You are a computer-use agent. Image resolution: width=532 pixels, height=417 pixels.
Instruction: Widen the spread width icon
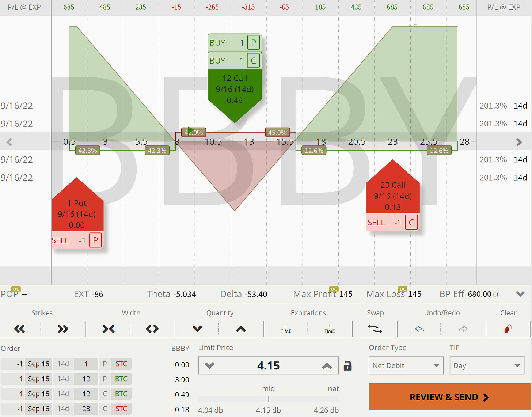pyautogui.click(x=152, y=329)
